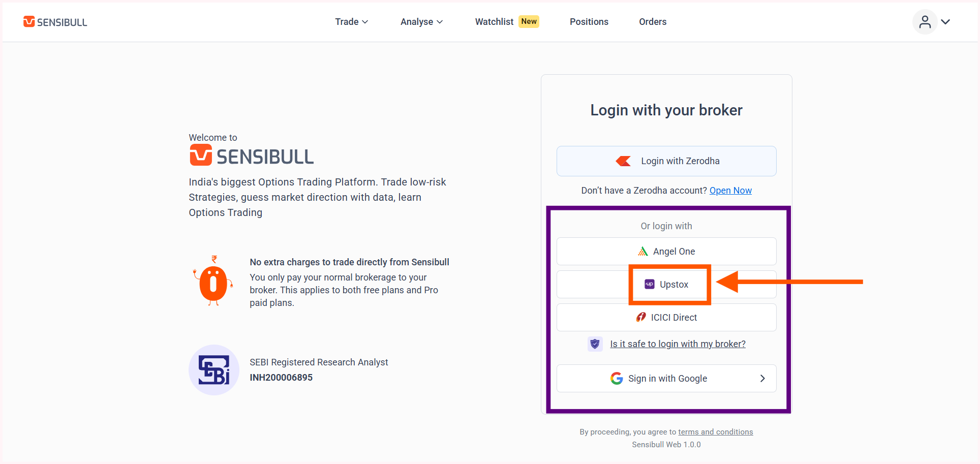Click the shield safety icon
This screenshot has height=464, width=980.
[595, 344]
